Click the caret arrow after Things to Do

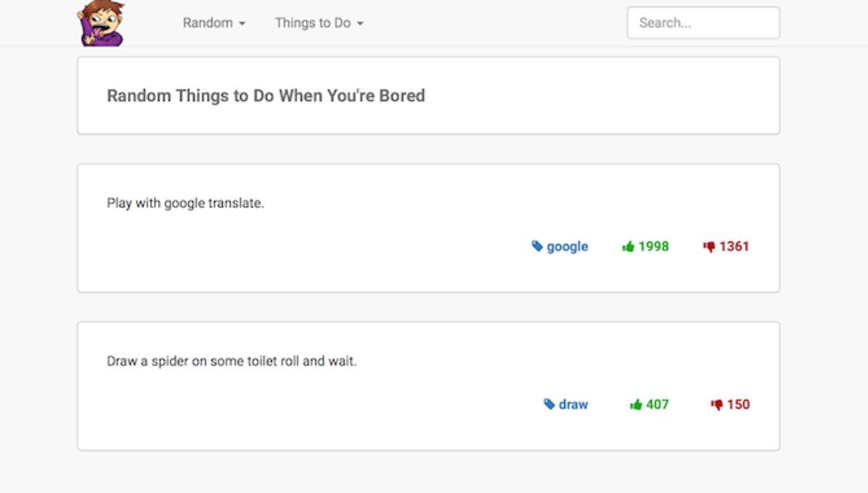click(x=360, y=24)
